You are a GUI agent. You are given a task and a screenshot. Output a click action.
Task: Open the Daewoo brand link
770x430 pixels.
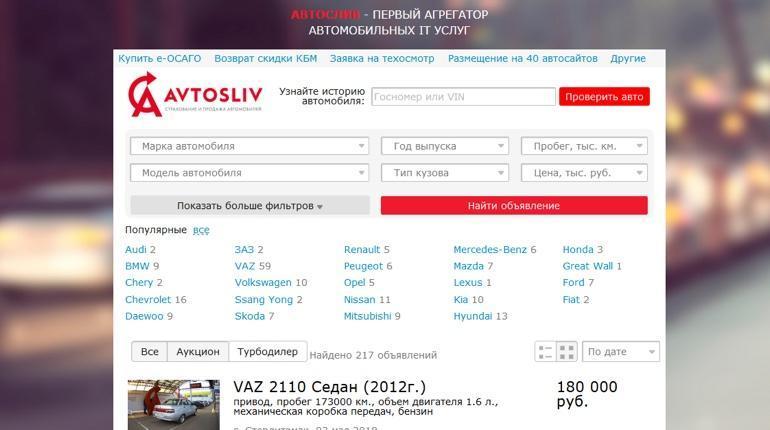144,316
